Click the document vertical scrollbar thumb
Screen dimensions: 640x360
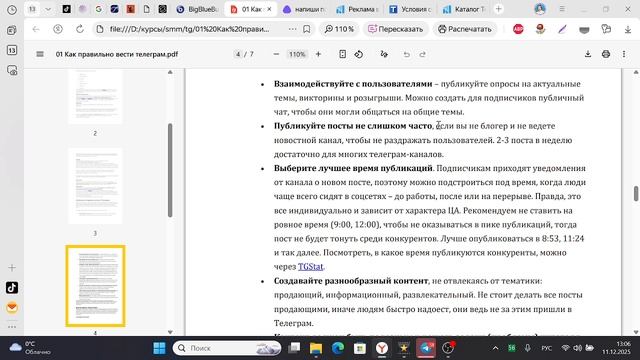636,193
